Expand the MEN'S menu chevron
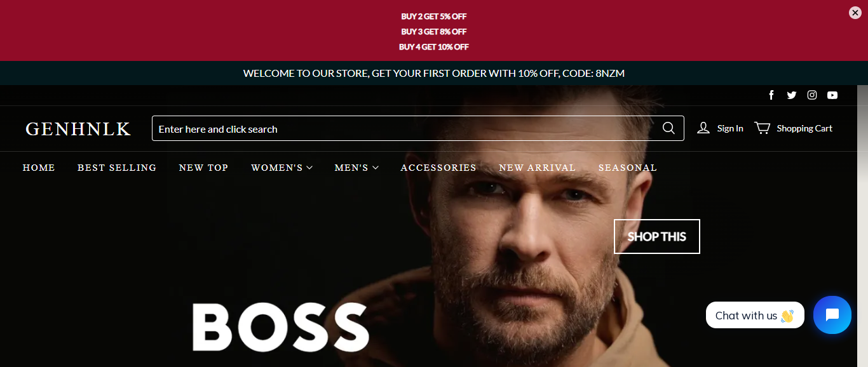 pos(376,168)
